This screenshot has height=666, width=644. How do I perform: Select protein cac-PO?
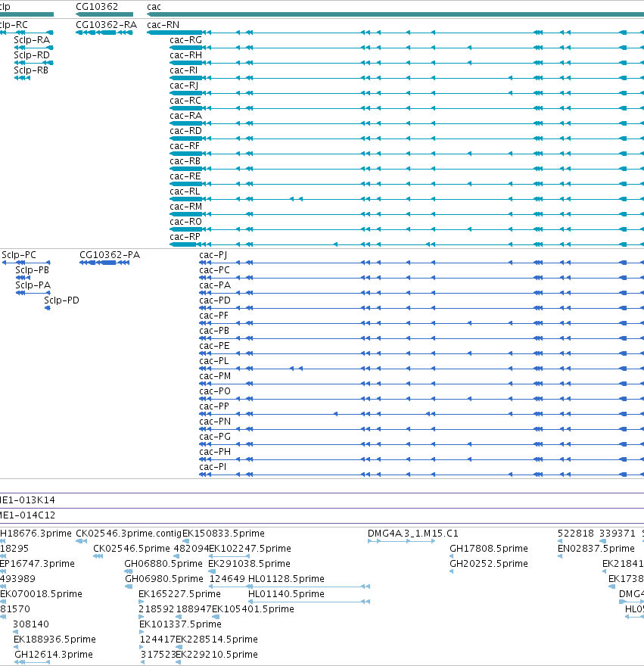tap(215, 391)
